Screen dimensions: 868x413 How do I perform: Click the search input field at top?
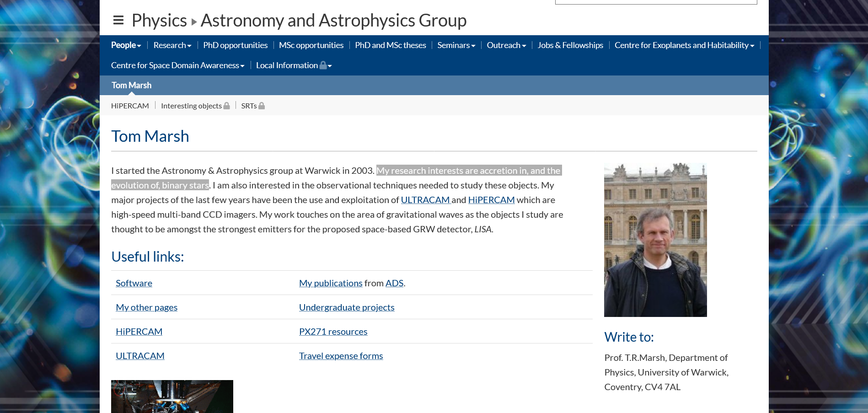point(656,2)
